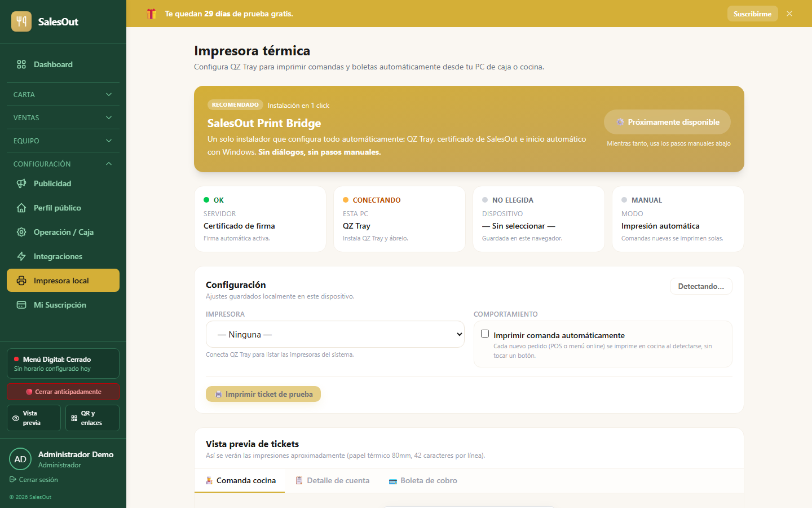The height and width of the screenshot is (508, 812).
Task: Expand the CARTA sidebar section
Action: [63, 94]
